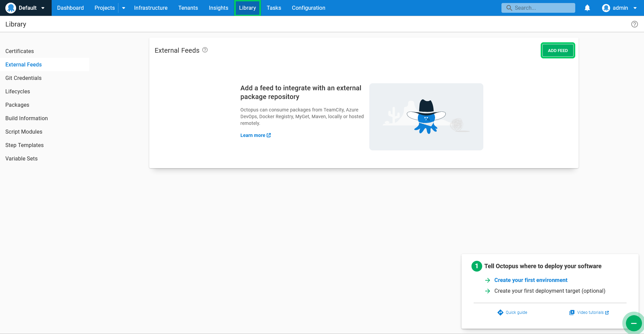Open the Tasks menu

(274, 8)
